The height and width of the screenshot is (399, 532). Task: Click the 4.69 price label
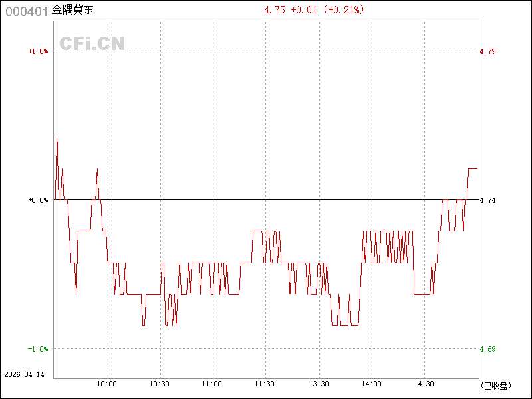(x=487, y=349)
